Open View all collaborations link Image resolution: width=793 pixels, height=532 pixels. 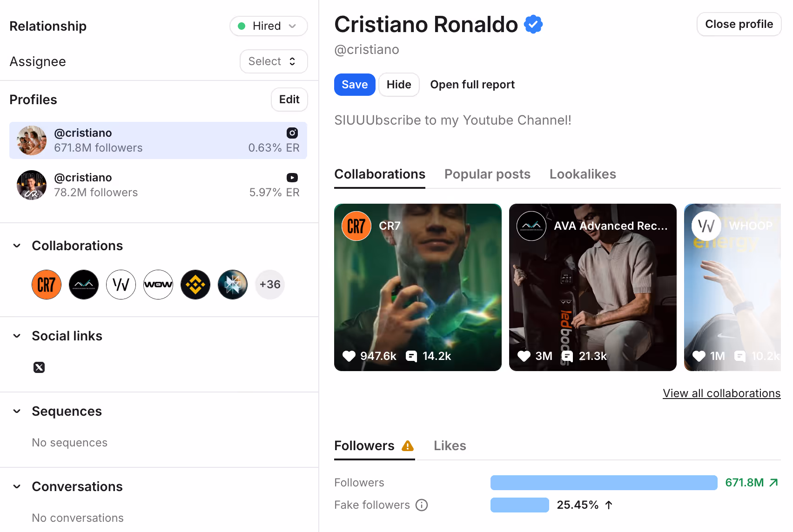(x=721, y=393)
